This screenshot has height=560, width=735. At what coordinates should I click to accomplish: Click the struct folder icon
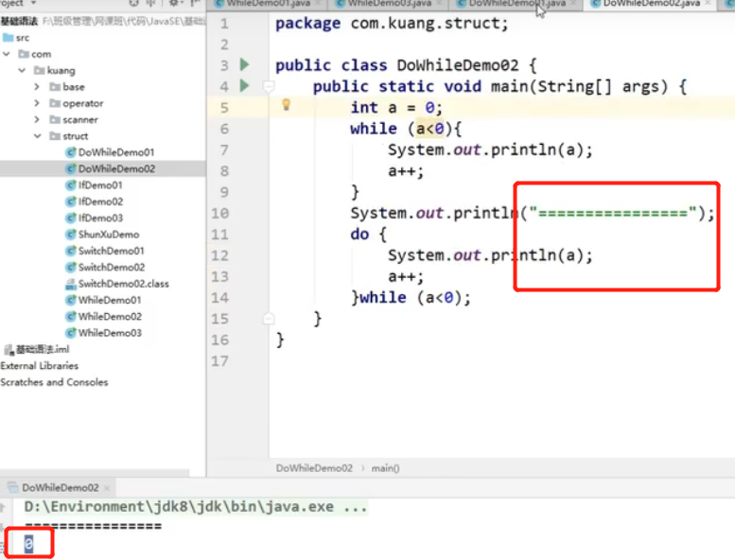55,136
